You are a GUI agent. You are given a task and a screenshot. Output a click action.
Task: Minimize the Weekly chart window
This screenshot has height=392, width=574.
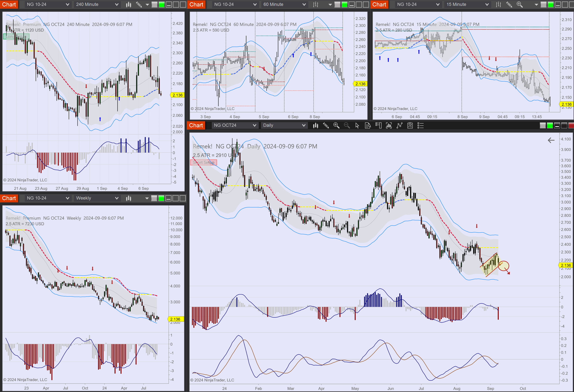169,198
